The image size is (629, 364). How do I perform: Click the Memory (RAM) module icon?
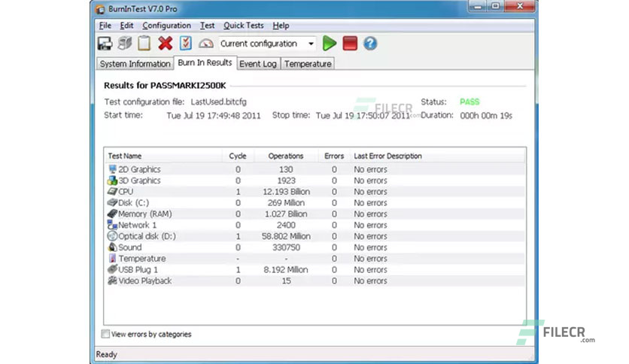pos(112,214)
